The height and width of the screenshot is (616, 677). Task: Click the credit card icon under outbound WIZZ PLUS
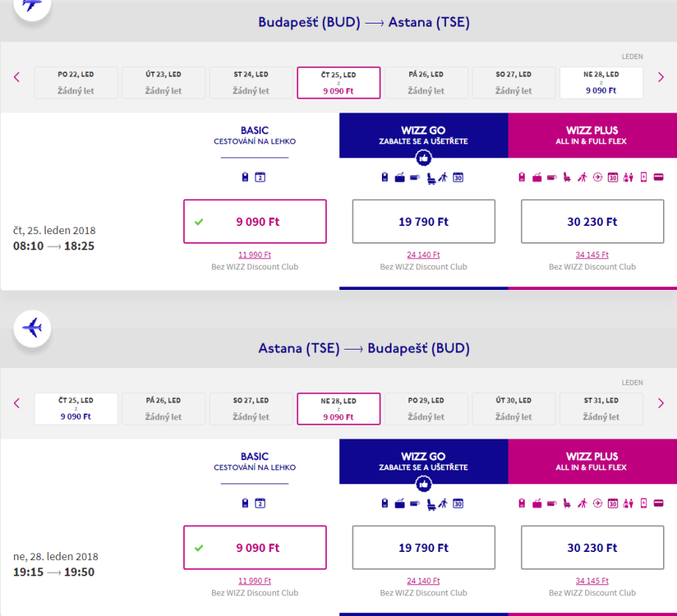[659, 177]
